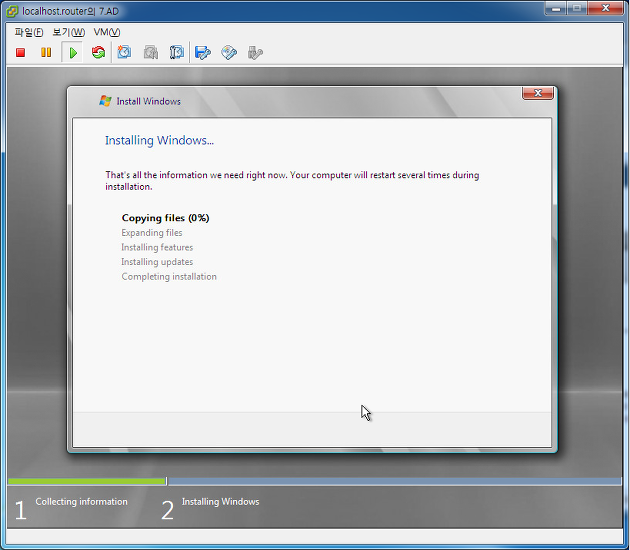
Task: Open the snapshot manager toolbar icon
Action: pos(177,53)
